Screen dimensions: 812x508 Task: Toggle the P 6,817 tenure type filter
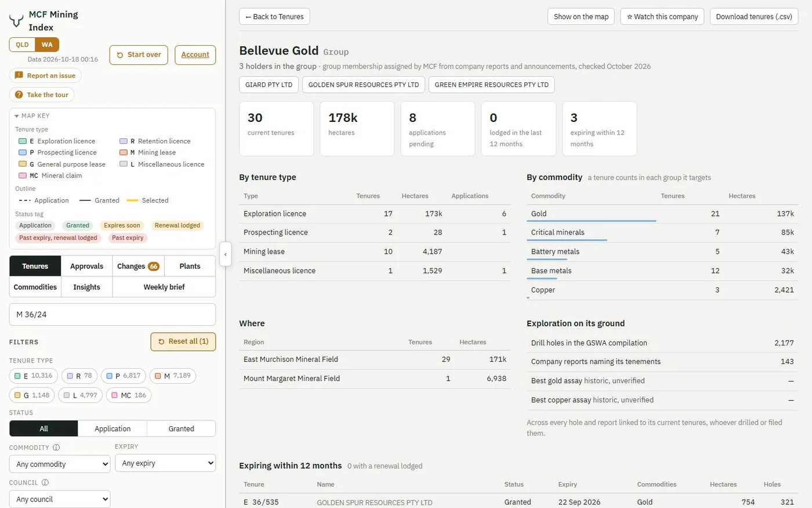(x=124, y=376)
